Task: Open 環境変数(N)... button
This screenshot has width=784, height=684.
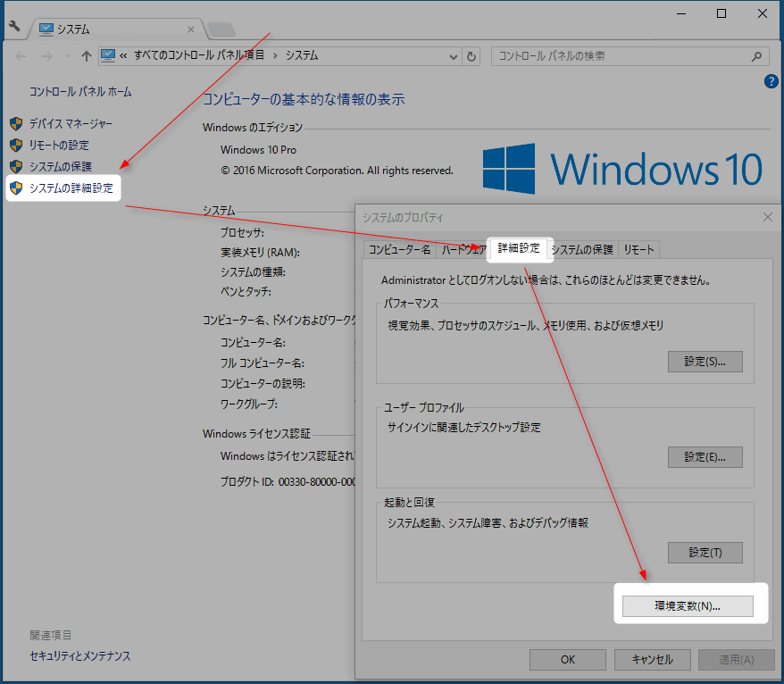Action: (688, 606)
